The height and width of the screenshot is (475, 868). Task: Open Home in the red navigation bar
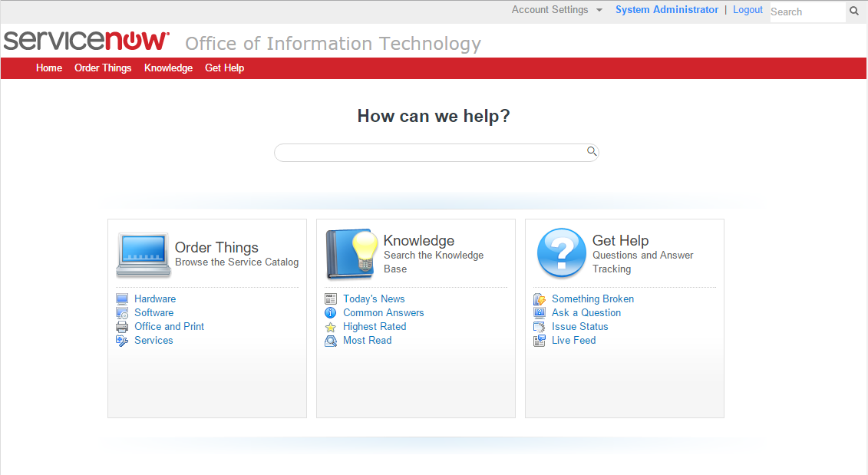[49, 68]
